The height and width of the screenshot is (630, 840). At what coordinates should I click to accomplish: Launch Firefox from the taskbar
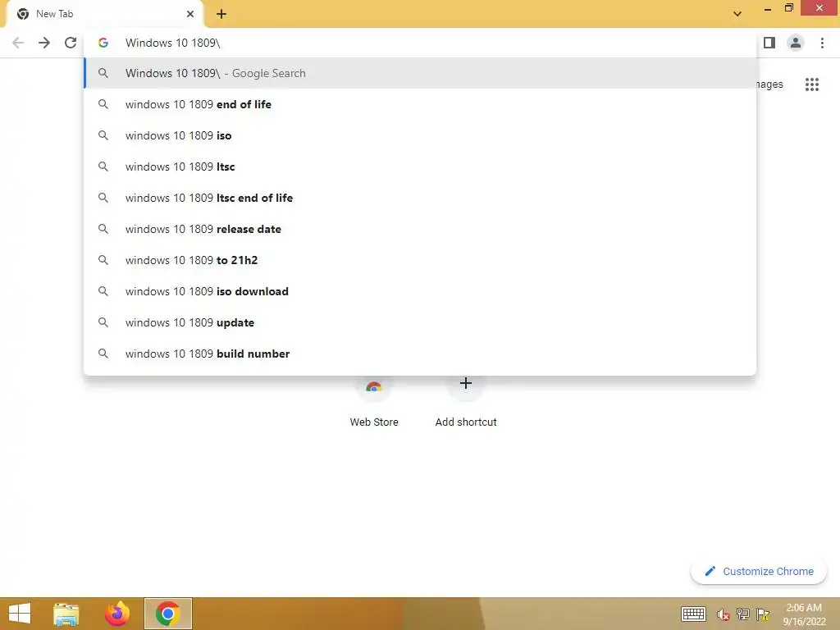117,614
